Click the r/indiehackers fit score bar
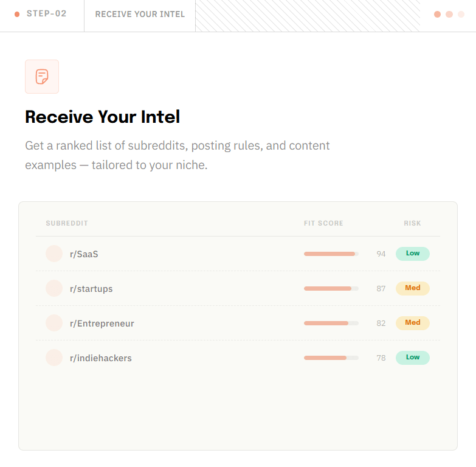Screen dimensions: 476x467 331,358
